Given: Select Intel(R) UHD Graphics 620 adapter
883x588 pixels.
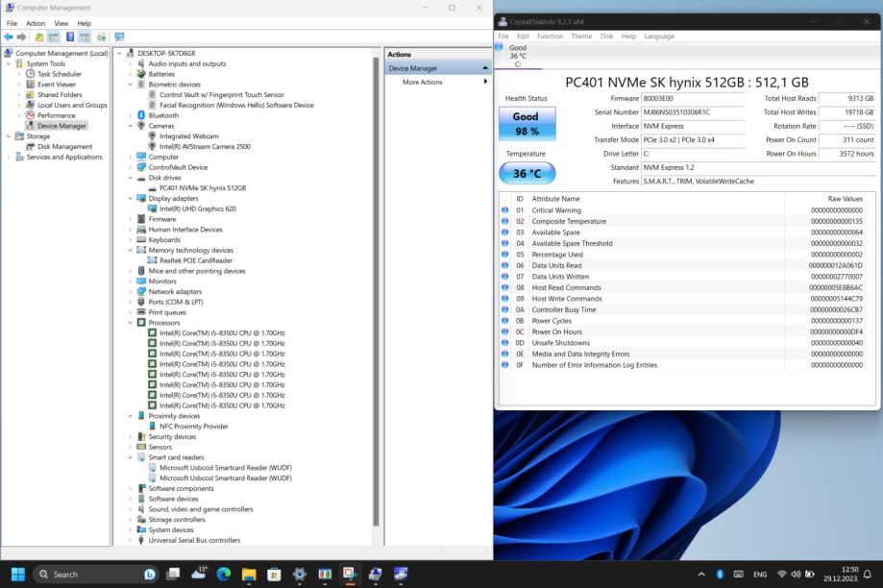Looking at the screenshot, I should tap(197, 208).
